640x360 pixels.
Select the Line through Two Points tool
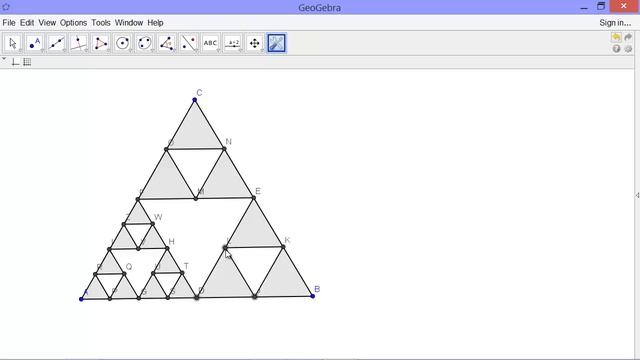coord(56,43)
